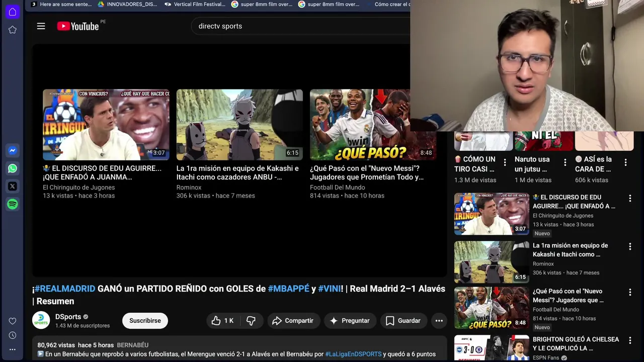This screenshot has width=644, height=362.
Task: Click the Guardar save button
Action: click(x=403, y=321)
